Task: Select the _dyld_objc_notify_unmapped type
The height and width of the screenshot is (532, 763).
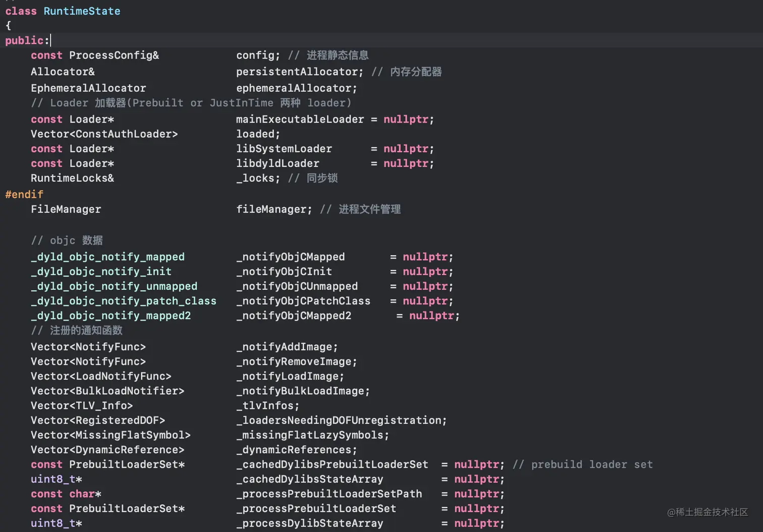Action: coord(114,286)
